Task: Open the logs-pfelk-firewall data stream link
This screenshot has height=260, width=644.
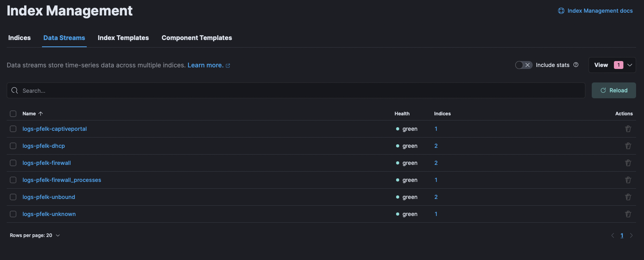Action: [47, 163]
